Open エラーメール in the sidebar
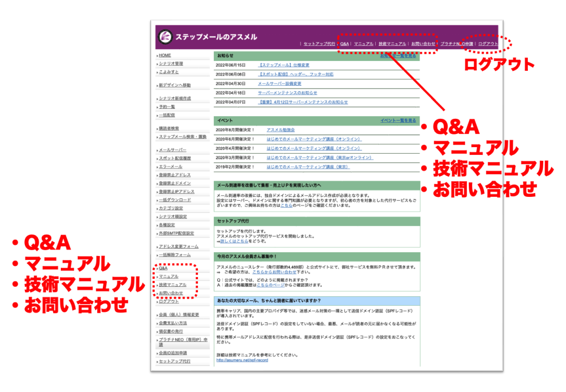The width and height of the screenshot is (566, 392). click(x=171, y=166)
